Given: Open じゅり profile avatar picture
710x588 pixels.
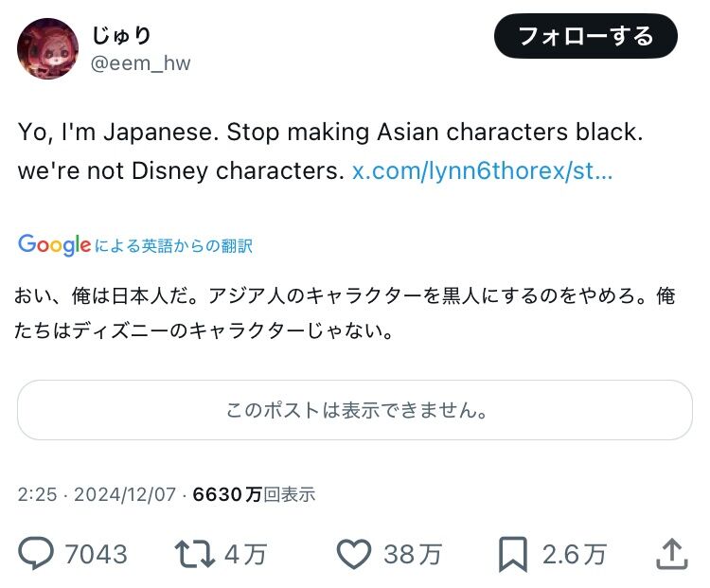Looking at the screenshot, I should [47, 48].
